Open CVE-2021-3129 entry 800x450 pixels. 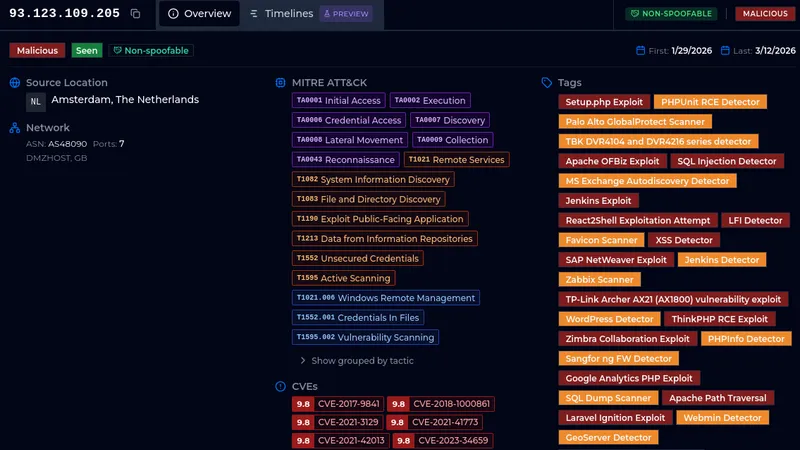pyautogui.click(x=337, y=422)
